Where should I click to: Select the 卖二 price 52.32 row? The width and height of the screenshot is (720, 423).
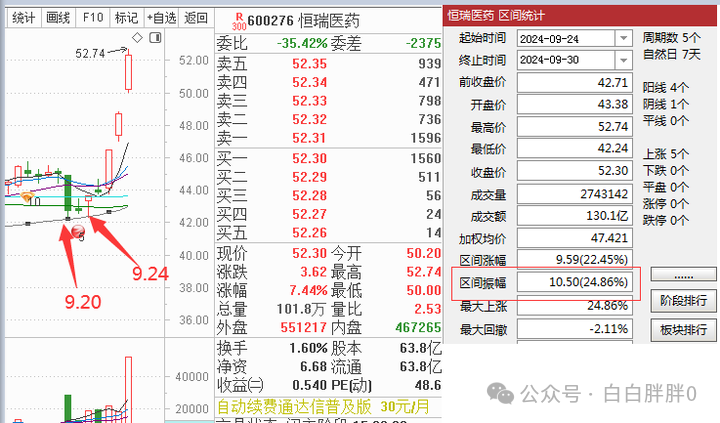coord(328,119)
